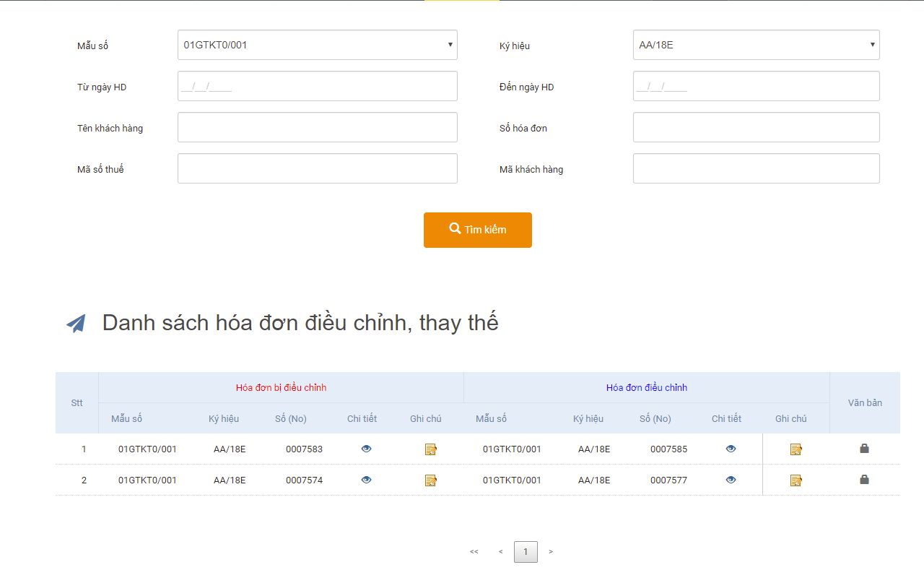This screenshot has width=924, height=578.
Task: Open the Ghi chú note icon for invoice 0007585
Action: pyautogui.click(x=796, y=449)
